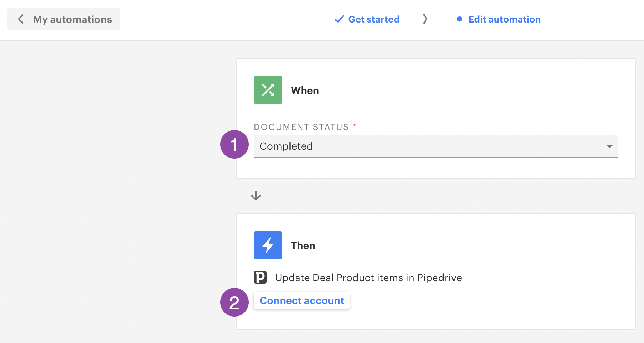Click the blue Then lightning icon

tap(268, 245)
